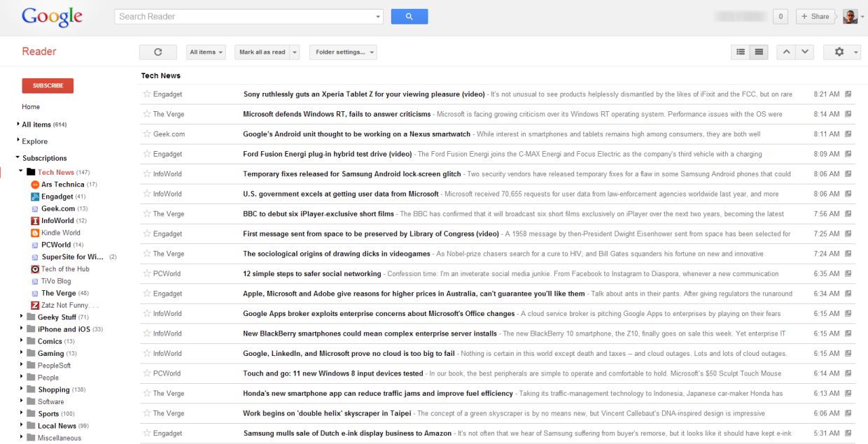Screen dimensions: 868x444
Task: Star the no cloud is too big to fail article
Action: (147, 353)
